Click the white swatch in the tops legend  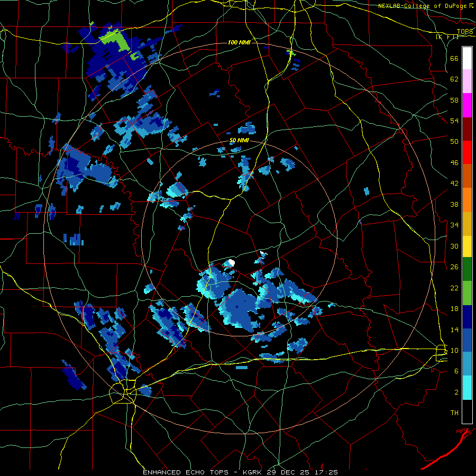[x=467, y=58]
